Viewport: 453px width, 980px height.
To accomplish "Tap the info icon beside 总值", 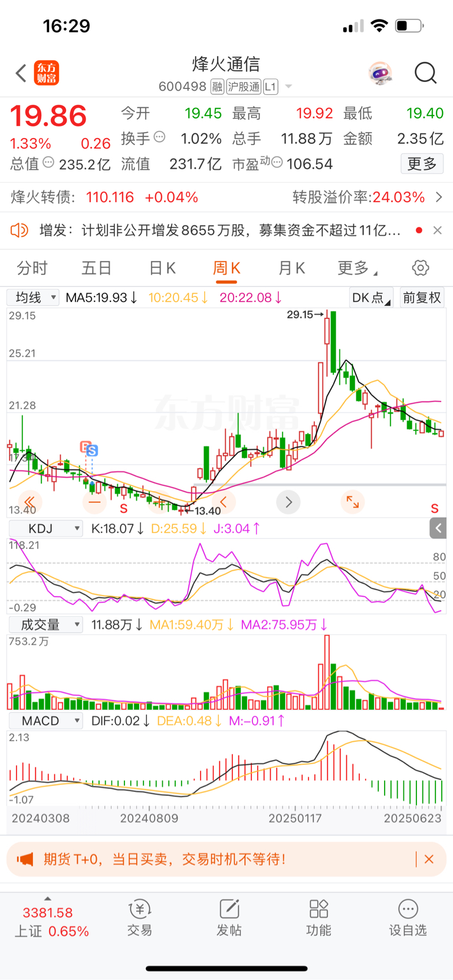I will pos(48,162).
